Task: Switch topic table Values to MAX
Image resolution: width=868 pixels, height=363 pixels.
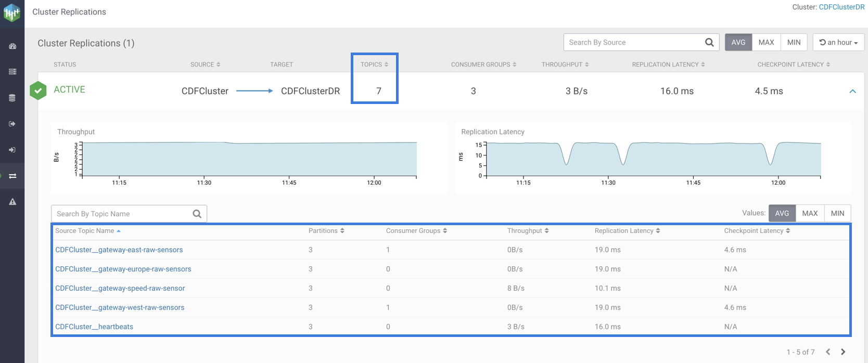Action: click(810, 213)
